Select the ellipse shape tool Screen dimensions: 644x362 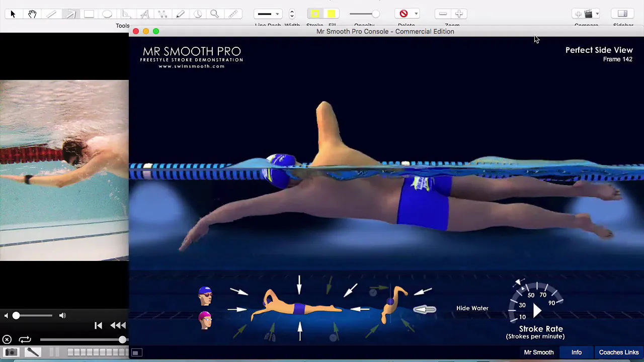[107, 14]
